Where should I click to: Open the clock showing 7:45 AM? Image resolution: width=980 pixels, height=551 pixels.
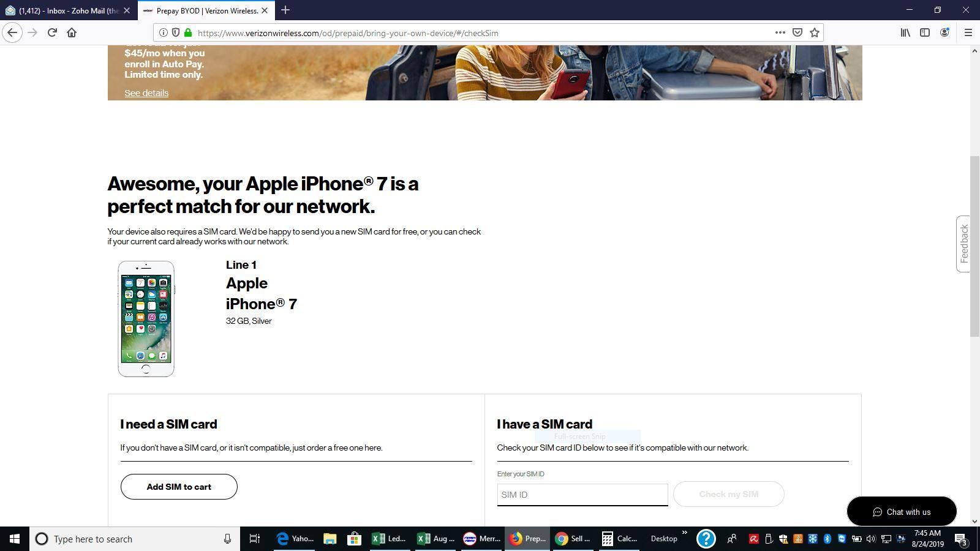(927, 539)
